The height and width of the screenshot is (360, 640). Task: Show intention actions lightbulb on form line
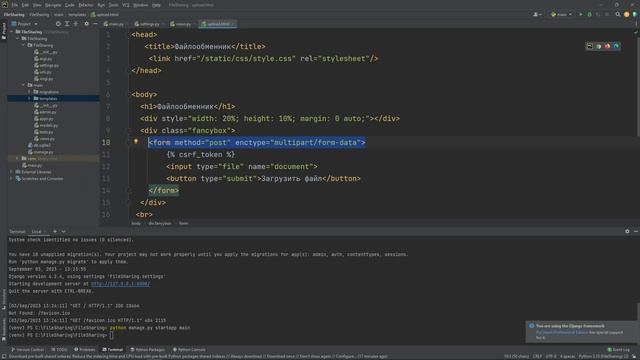pyautogui.click(x=136, y=142)
